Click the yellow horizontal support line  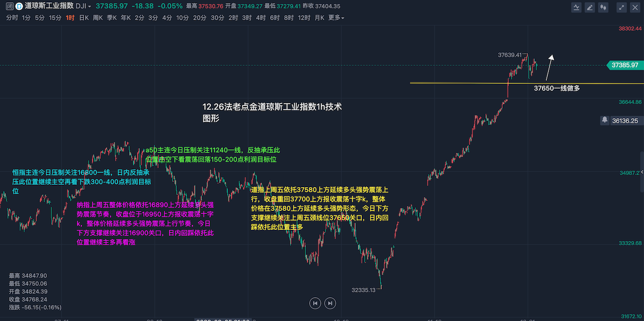tap(453, 83)
